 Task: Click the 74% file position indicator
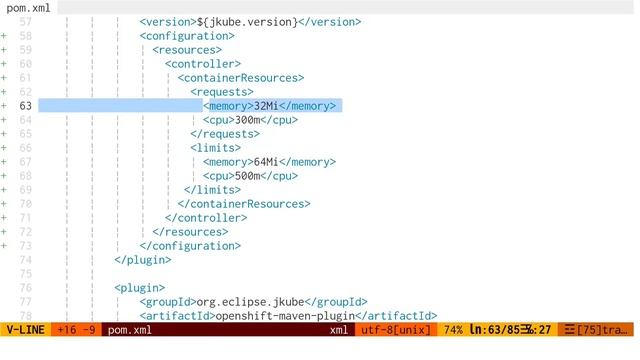click(x=453, y=329)
